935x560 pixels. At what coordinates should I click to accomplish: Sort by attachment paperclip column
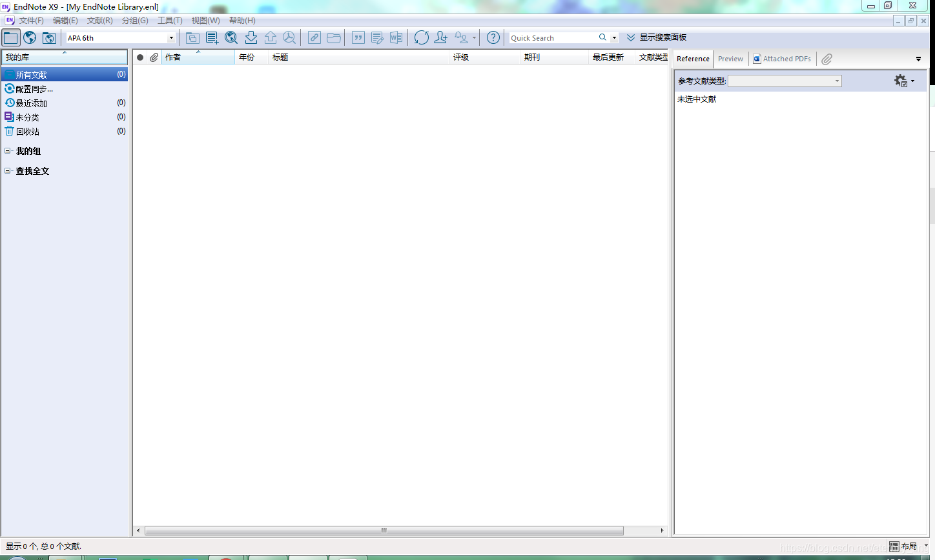154,57
